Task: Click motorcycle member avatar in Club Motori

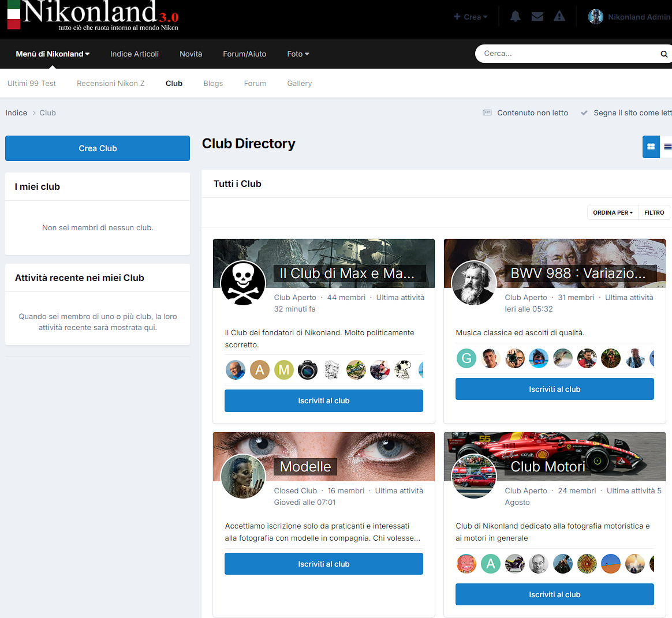Action: click(x=514, y=564)
